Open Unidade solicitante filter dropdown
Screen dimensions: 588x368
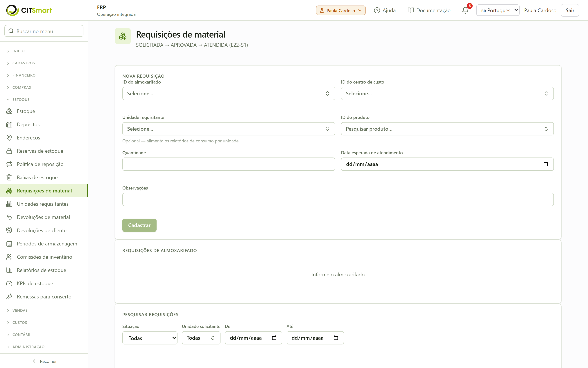tap(201, 338)
